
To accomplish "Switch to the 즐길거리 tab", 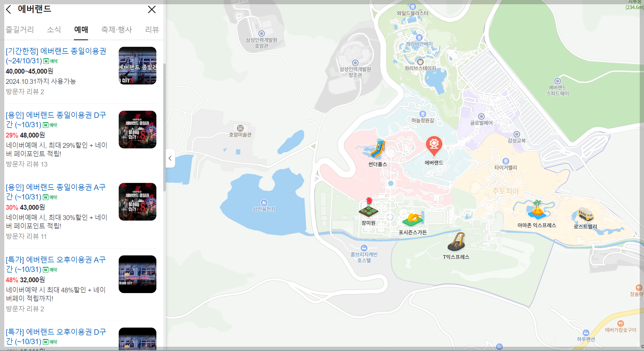I will tap(20, 29).
